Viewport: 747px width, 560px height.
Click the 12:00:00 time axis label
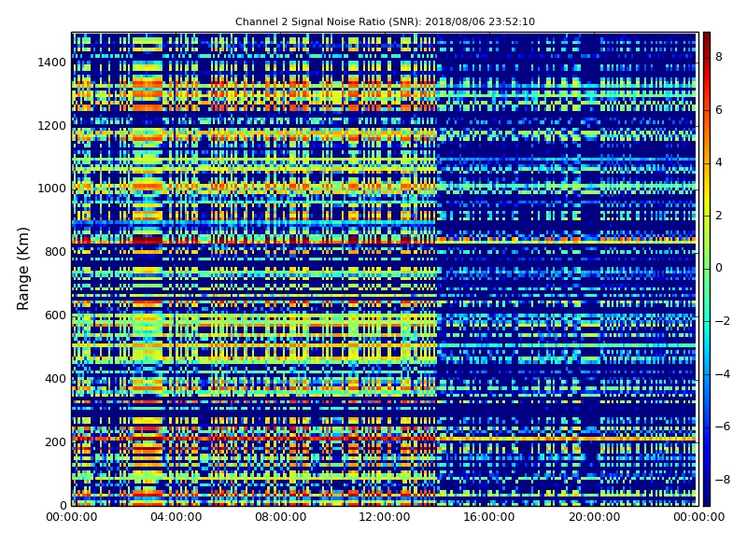tap(385, 517)
